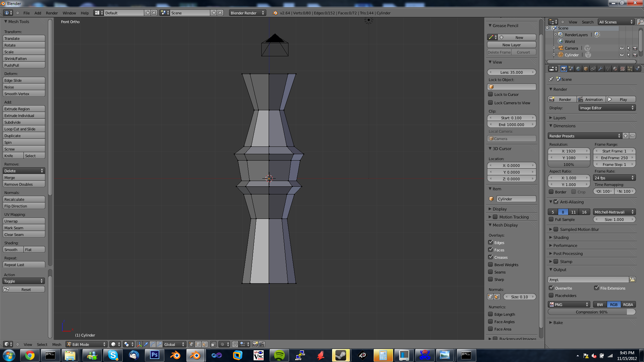Open Photoshop from the taskbar

(154, 355)
